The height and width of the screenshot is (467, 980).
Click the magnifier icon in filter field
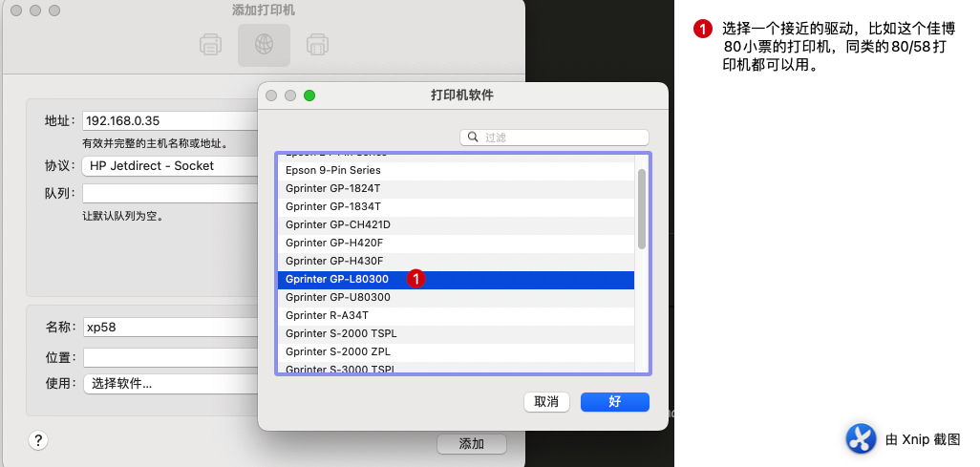473,138
